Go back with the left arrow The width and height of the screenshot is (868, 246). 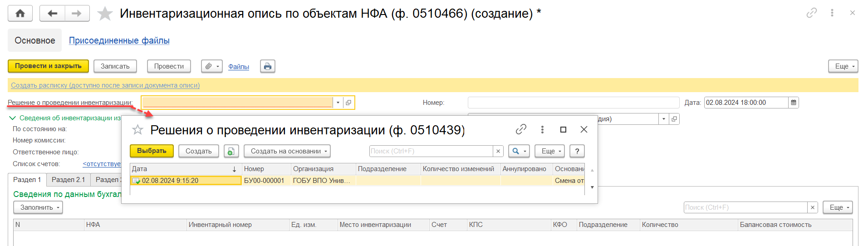click(53, 13)
